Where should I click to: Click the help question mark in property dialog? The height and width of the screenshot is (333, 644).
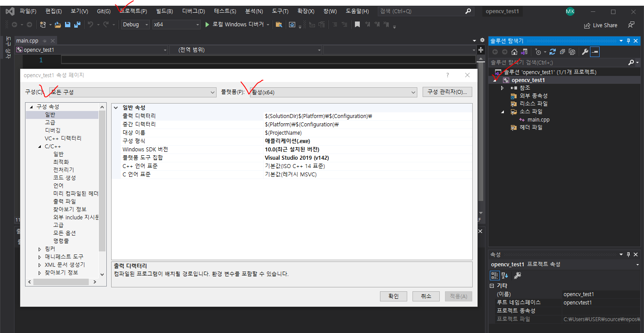point(448,75)
